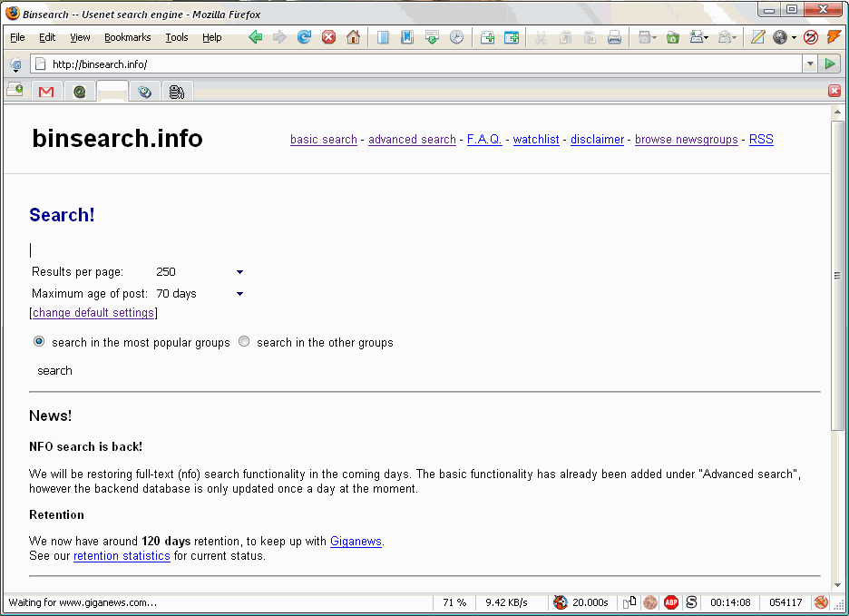Click into the Search text input field
Screen dimensions: 849x616
[135, 249]
